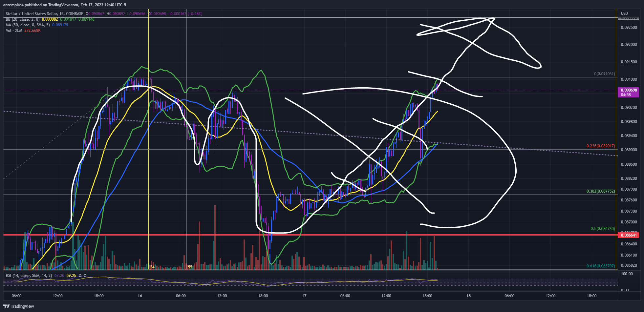Click the 0.088200 price axis label
Screen dimensions: 644x312
pyautogui.click(x=629, y=178)
